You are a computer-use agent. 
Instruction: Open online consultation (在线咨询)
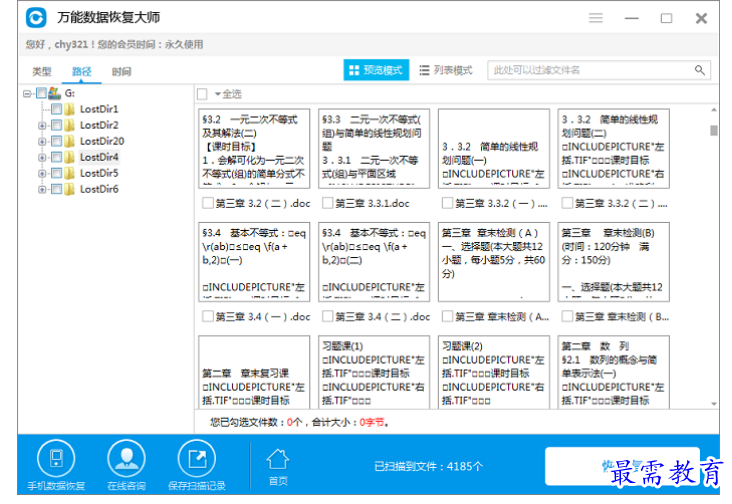tap(126, 465)
